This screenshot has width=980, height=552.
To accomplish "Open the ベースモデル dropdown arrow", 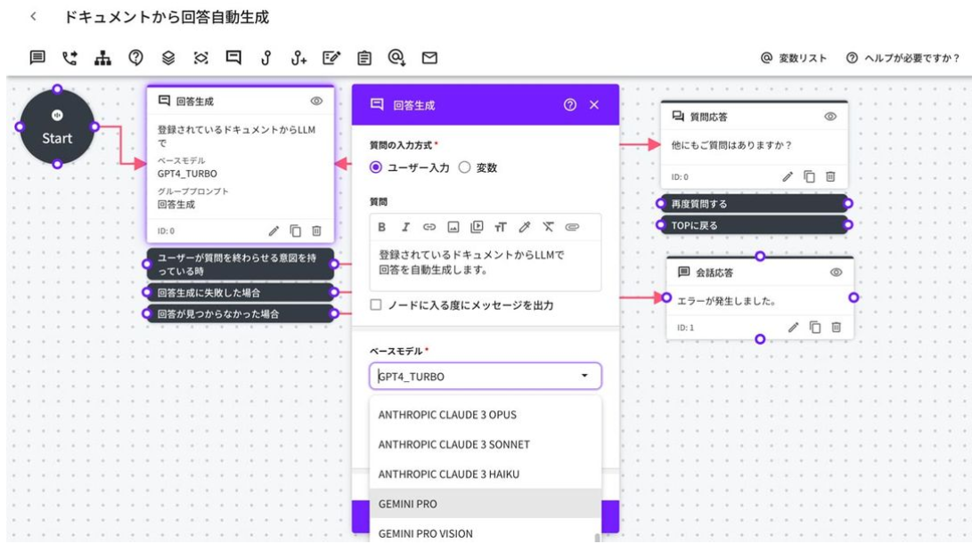I will point(584,376).
